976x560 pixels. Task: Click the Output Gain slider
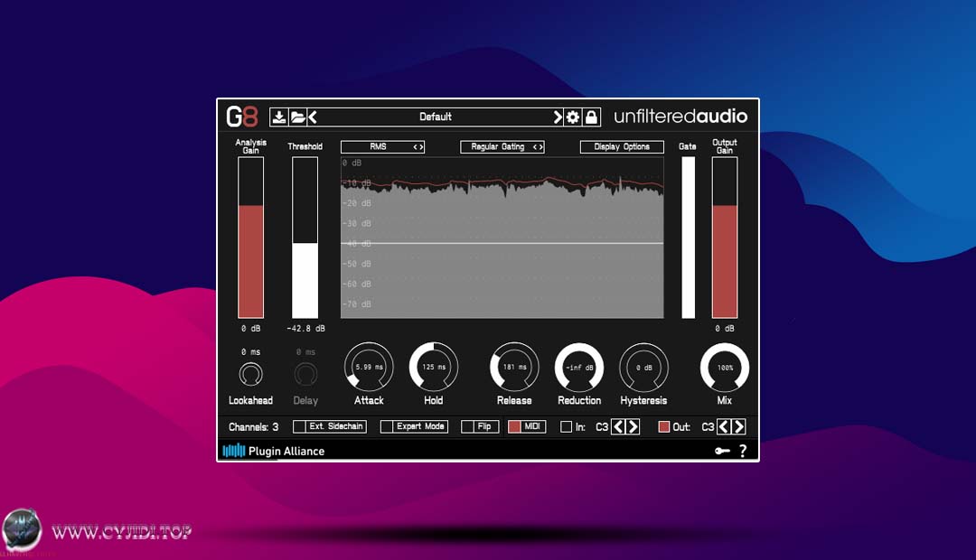point(725,238)
